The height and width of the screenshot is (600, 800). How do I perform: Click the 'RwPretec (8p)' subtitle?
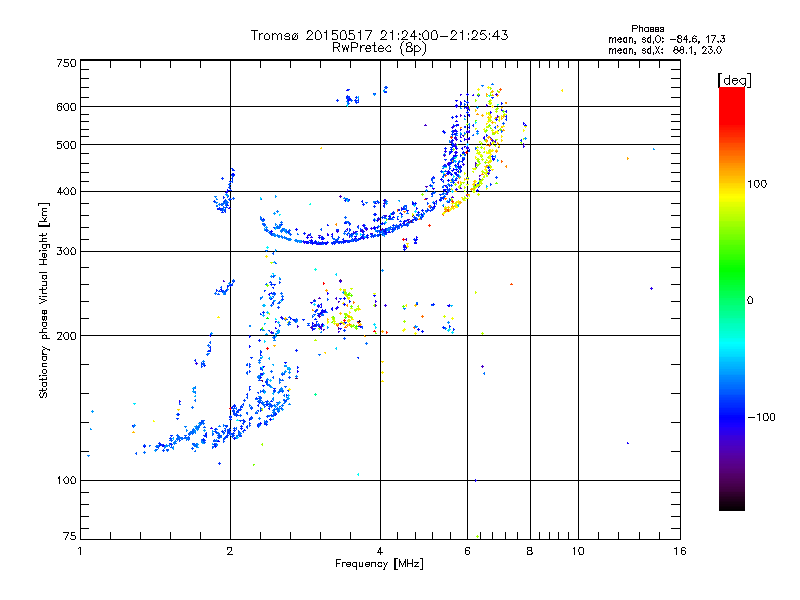coord(379,48)
